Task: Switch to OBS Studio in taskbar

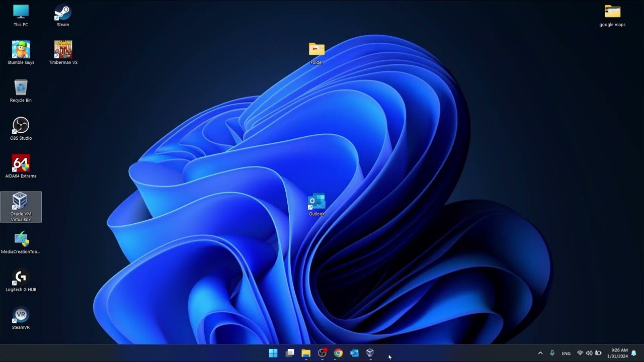Action: [322, 353]
